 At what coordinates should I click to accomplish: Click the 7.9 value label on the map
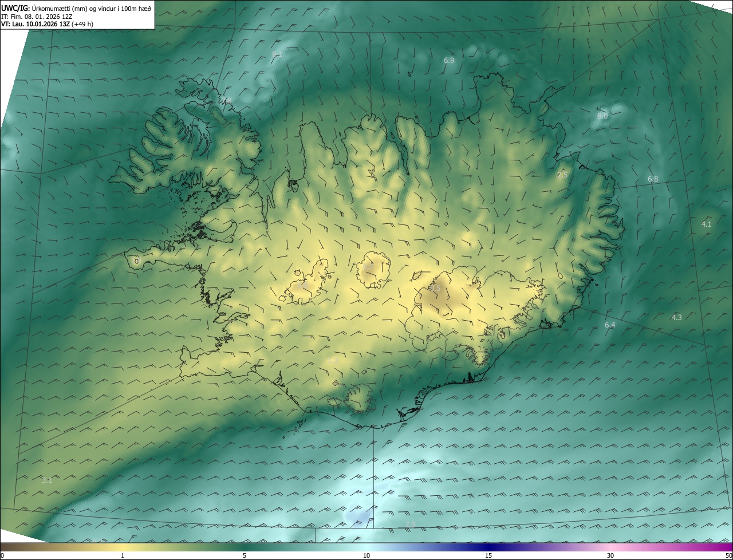tap(410, 525)
